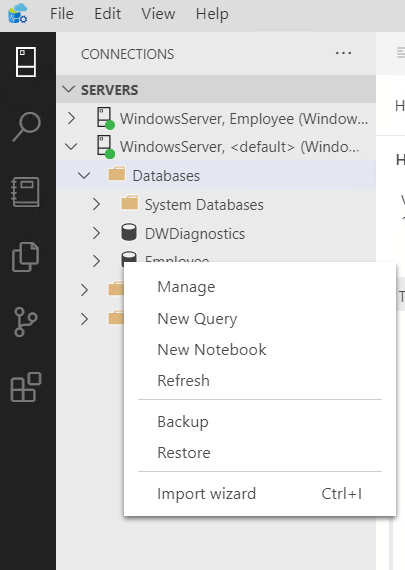The image size is (405, 570).
Task: Collapse the SERVERS section
Action: coord(69,89)
